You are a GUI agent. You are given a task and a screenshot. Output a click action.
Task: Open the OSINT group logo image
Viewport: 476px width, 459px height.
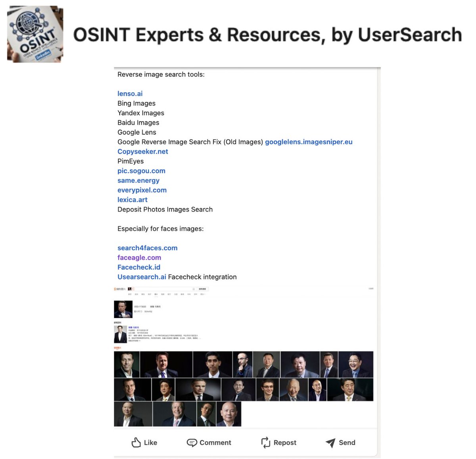click(x=35, y=34)
